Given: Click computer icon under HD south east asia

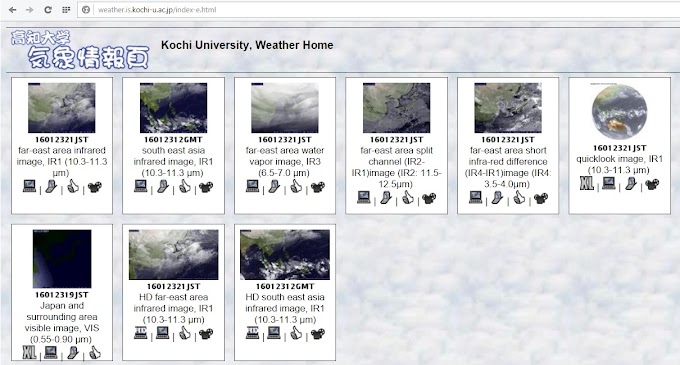Looking at the screenshot, I should (x=274, y=333).
